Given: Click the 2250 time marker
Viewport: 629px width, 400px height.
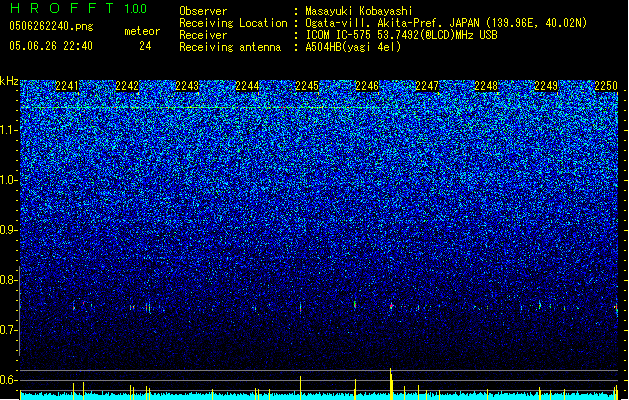Looking at the screenshot, I should click(x=606, y=86).
